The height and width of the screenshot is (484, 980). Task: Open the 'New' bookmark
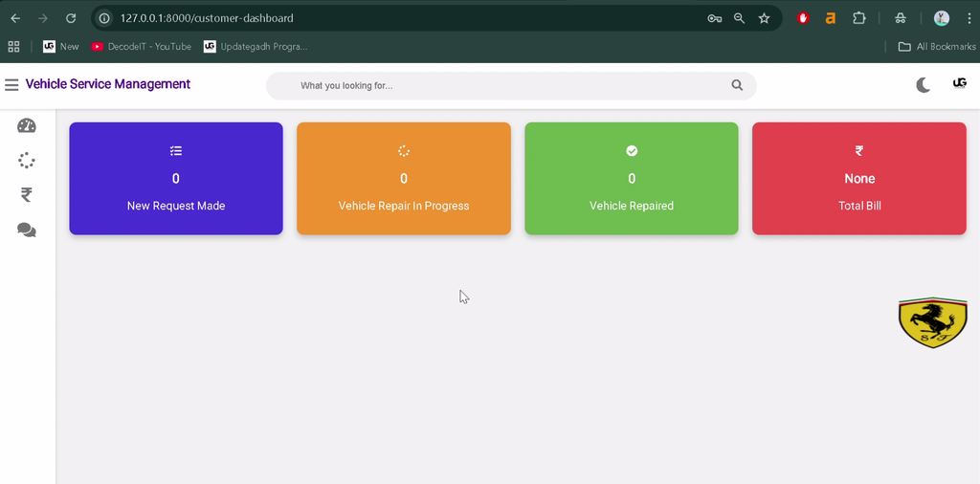[x=60, y=46]
